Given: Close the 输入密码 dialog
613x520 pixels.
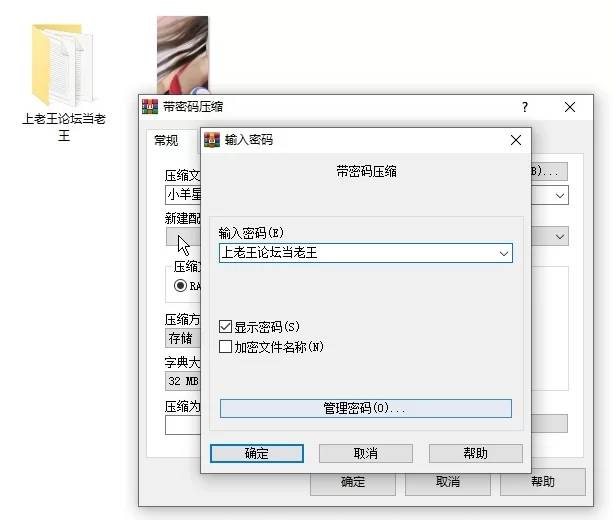Looking at the screenshot, I should coord(516,140).
